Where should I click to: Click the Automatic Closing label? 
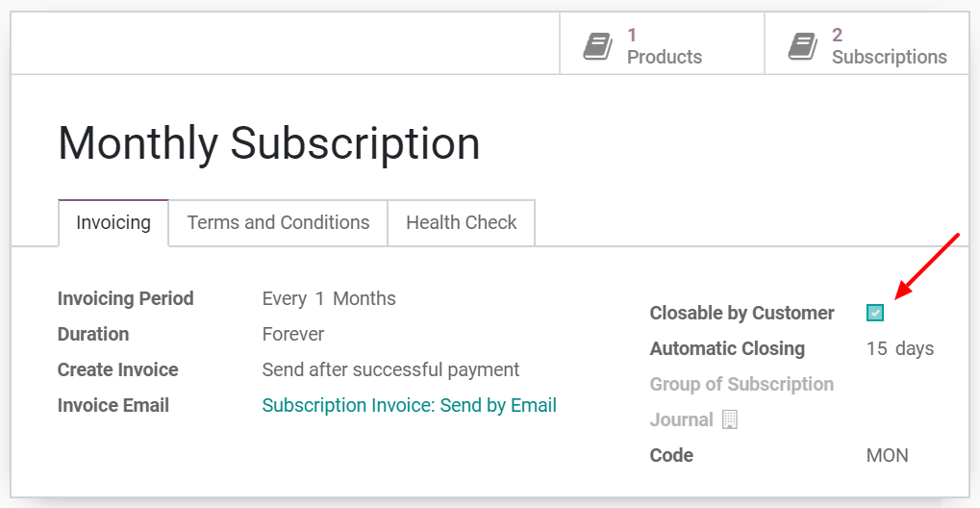click(x=727, y=348)
